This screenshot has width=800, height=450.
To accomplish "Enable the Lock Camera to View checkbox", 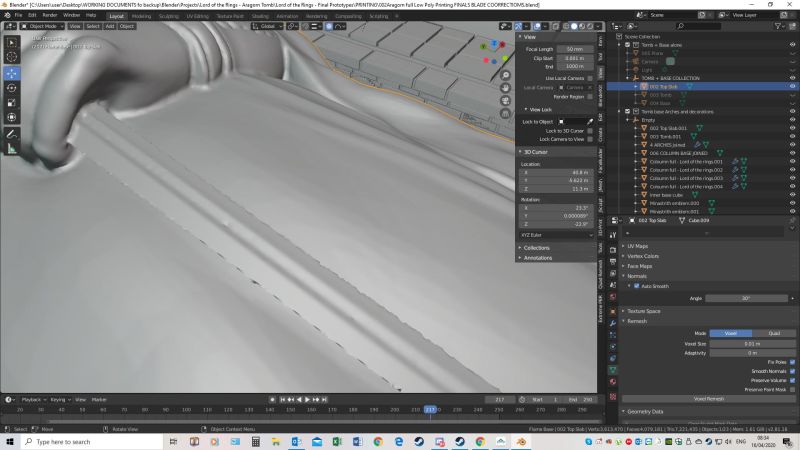I will (590, 139).
